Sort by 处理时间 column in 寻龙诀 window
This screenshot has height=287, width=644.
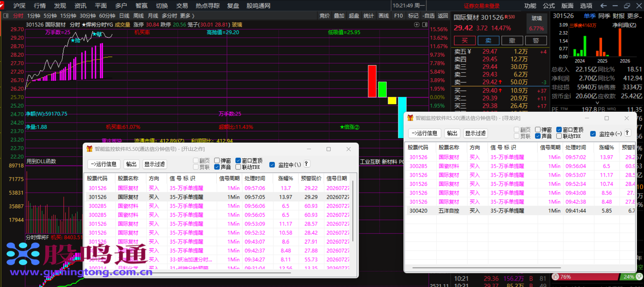575,147
